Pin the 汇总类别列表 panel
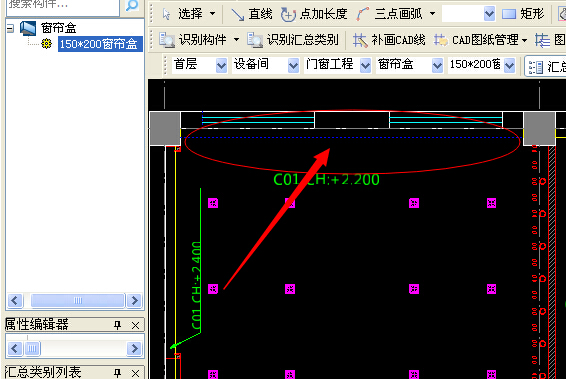Image resolution: width=566 pixels, height=379 pixels. [118, 373]
